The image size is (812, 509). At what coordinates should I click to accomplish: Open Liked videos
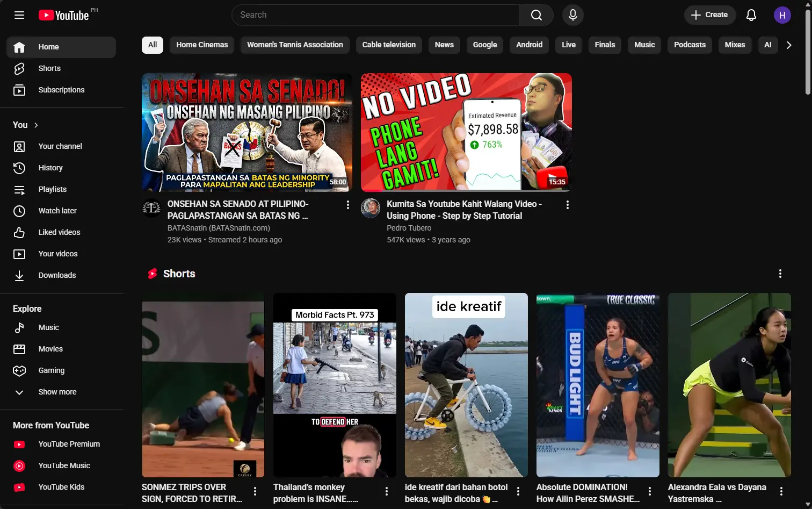pos(61,232)
